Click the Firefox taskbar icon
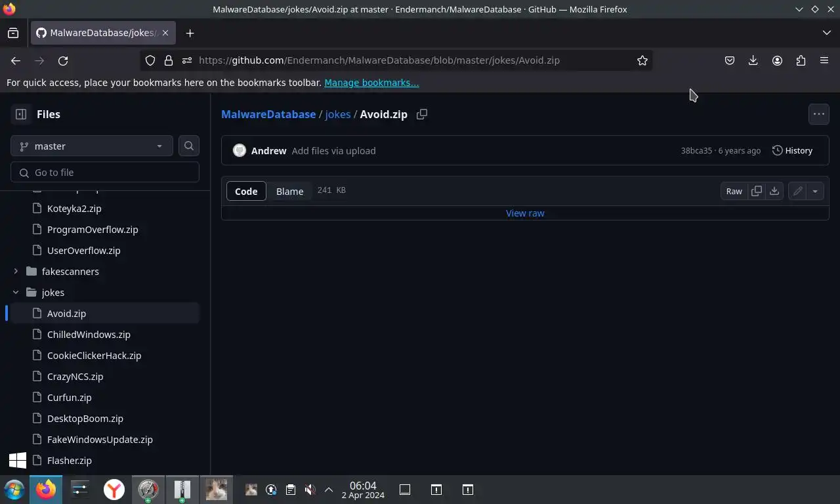The image size is (840, 504). pos(46,490)
